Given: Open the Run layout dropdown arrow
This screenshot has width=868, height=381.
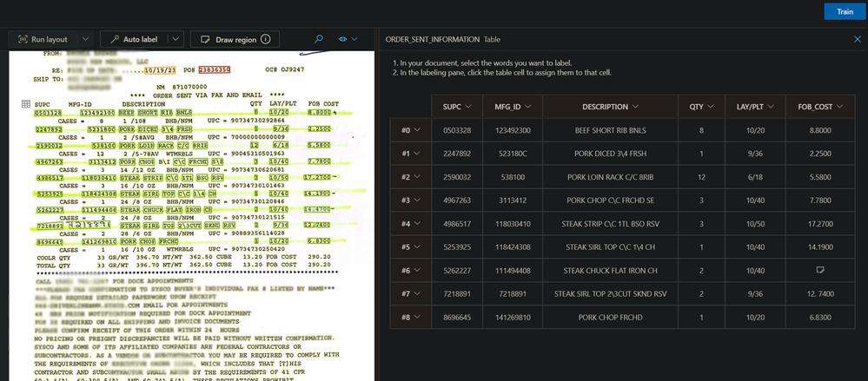Looking at the screenshot, I should point(84,39).
